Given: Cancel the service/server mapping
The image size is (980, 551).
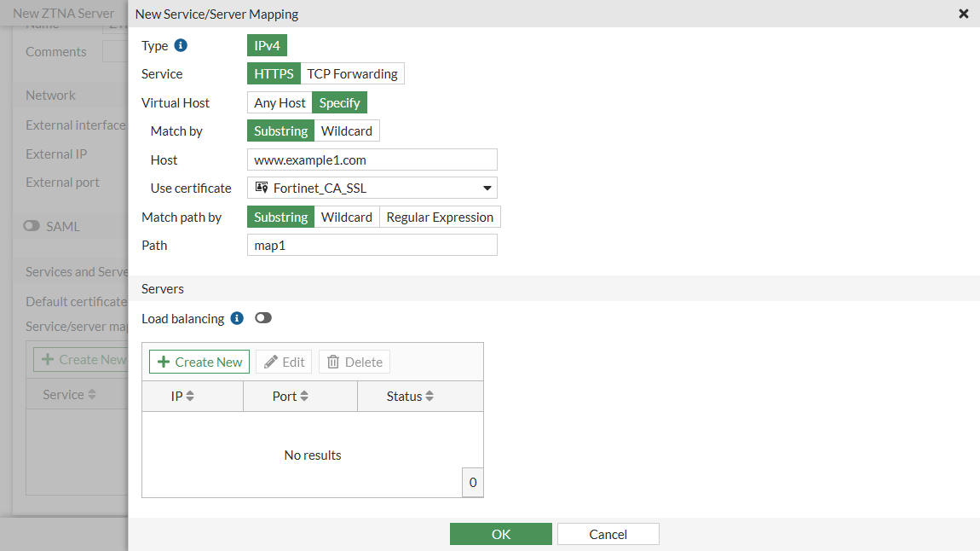Looking at the screenshot, I should (608, 534).
